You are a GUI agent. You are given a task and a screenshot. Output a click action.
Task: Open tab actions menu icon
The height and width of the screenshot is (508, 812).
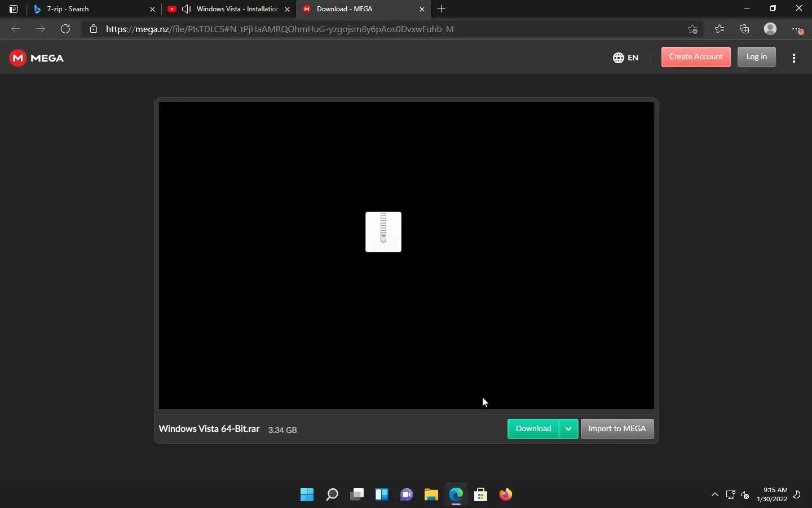pos(14,9)
